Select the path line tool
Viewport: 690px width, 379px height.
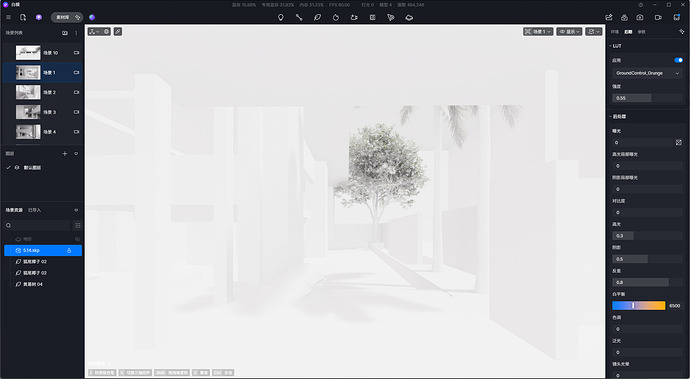299,17
